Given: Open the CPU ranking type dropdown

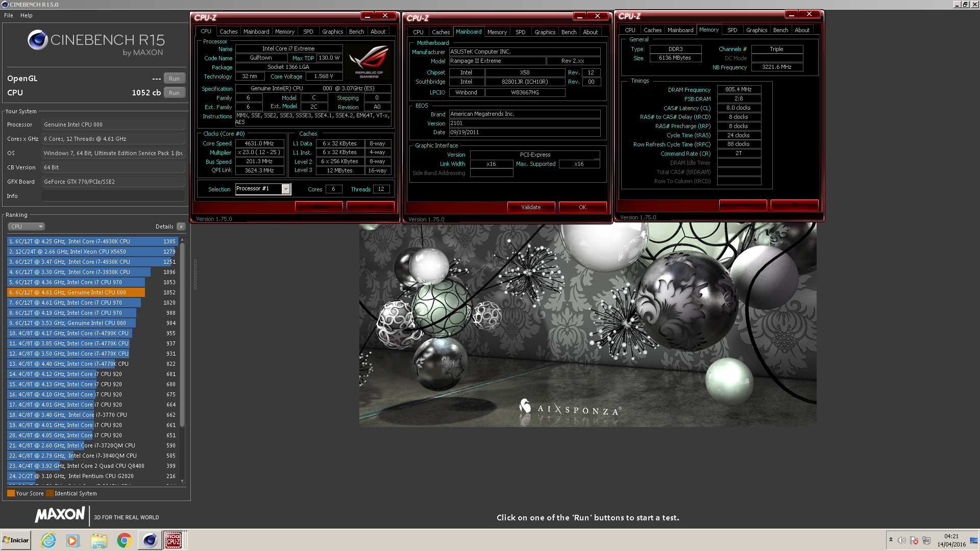Looking at the screenshot, I should coord(27,227).
